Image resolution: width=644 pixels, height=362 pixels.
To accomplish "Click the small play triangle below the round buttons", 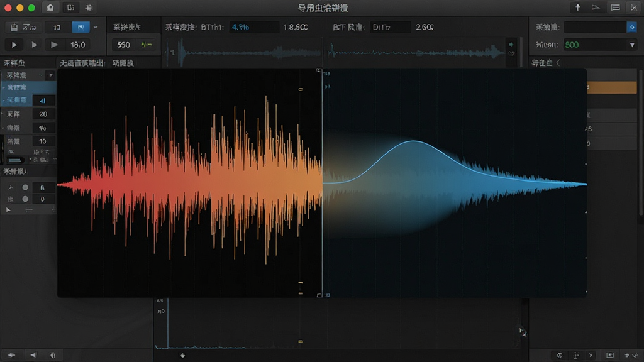I will pos(8,210).
